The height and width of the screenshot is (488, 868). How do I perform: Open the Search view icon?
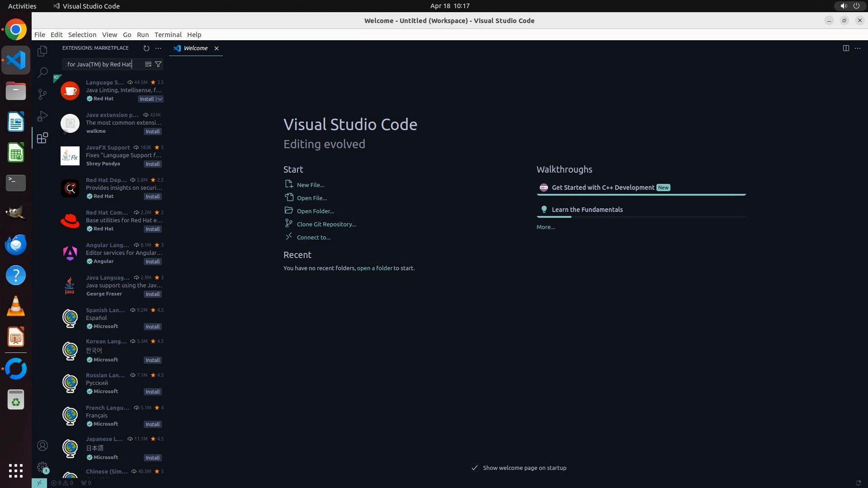(x=42, y=72)
